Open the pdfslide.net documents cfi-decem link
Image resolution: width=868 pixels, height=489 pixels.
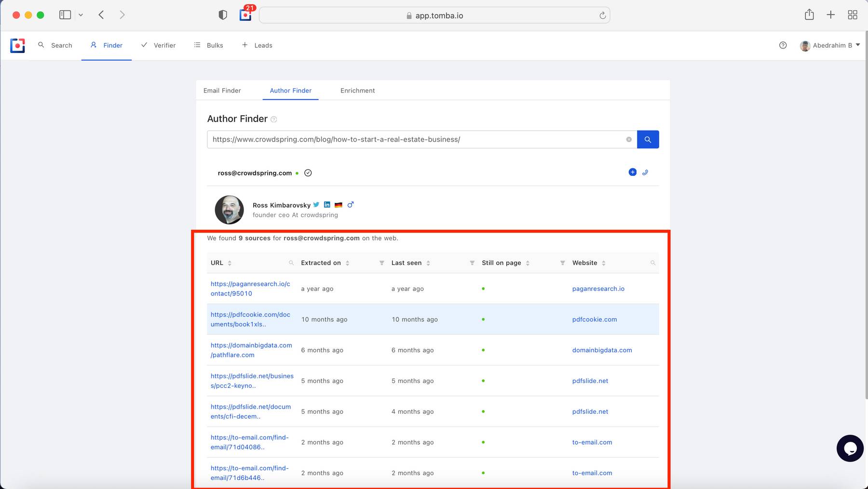click(251, 411)
